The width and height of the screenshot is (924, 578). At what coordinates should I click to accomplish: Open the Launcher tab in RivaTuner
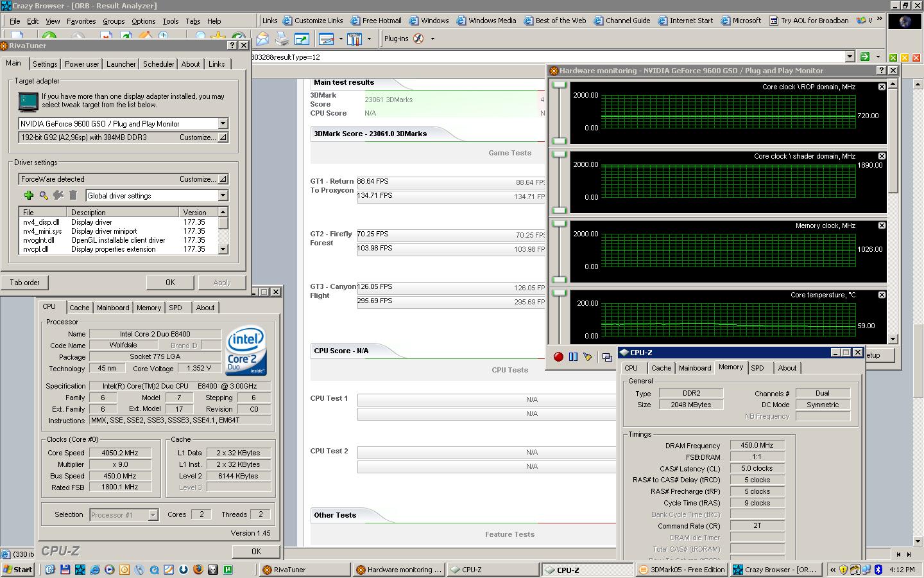121,64
